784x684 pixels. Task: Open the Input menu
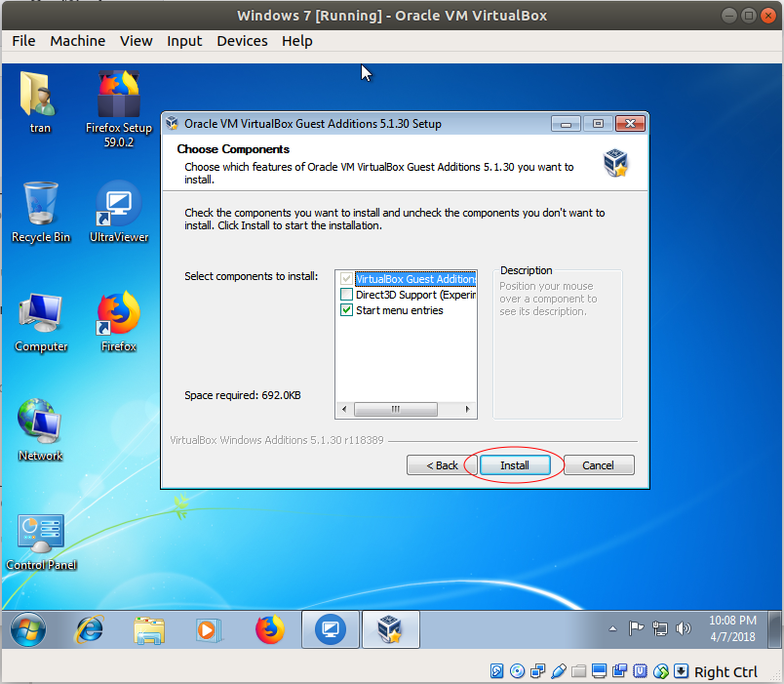point(184,41)
